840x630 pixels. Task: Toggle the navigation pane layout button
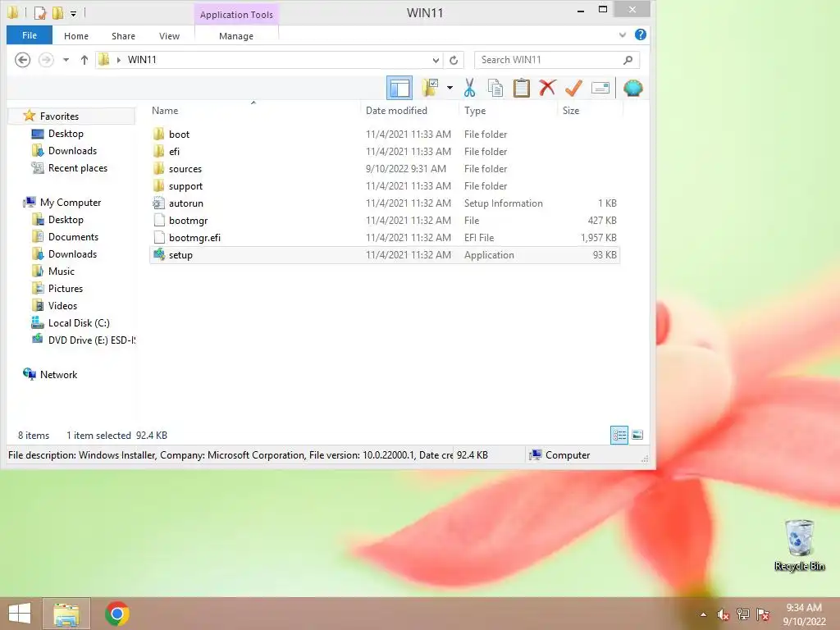pos(399,88)
